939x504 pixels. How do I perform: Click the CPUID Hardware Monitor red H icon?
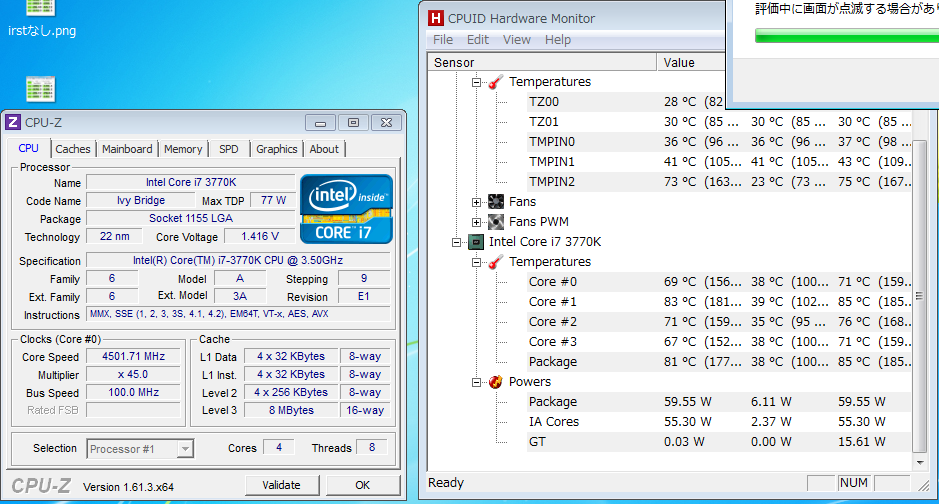tap(435, 18)
